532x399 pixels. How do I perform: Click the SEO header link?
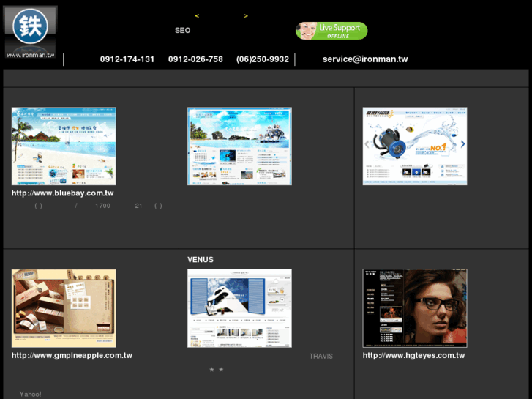coord(182,31)
